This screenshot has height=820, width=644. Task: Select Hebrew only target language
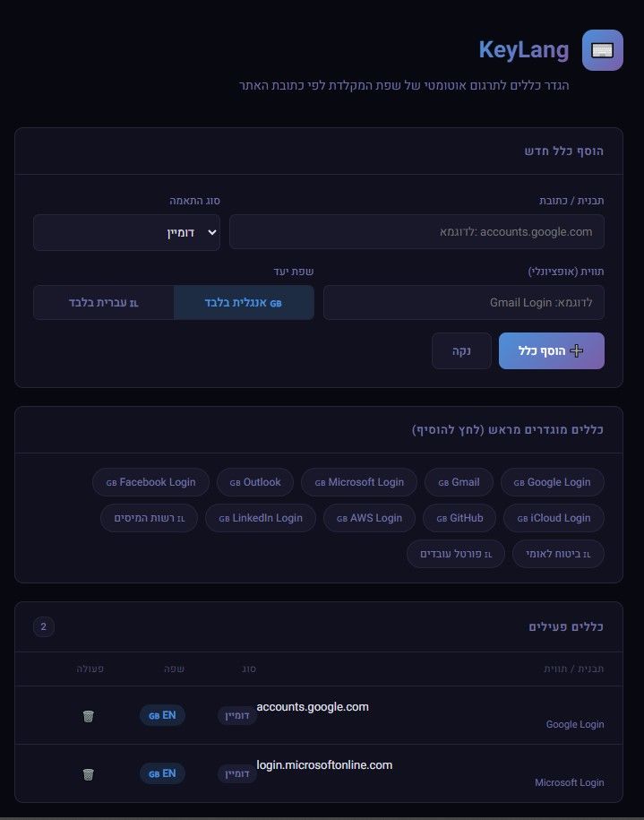point(104,303)
